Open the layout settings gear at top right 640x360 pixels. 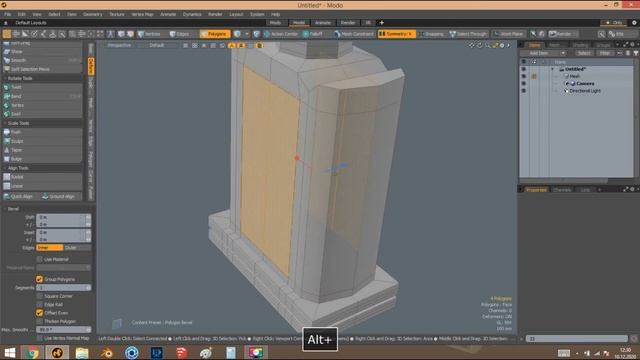634,23
